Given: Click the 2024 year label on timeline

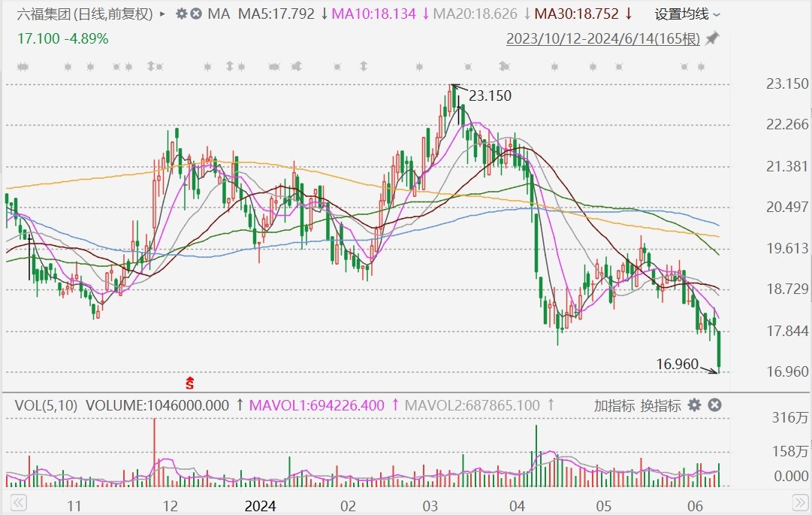Looking at the screenshot, I should (x=260, y=506).
